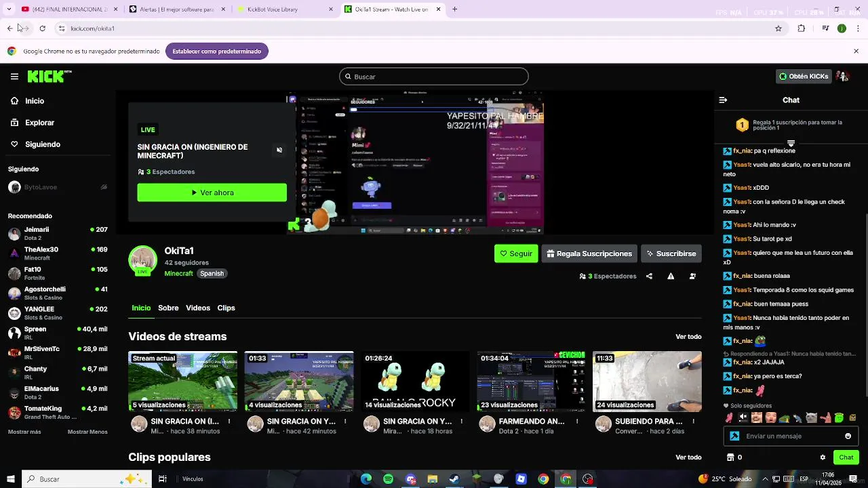Switch to the Clips tab
The height and width of the screenshot is (488, 868).
click(x=226, y=308)
